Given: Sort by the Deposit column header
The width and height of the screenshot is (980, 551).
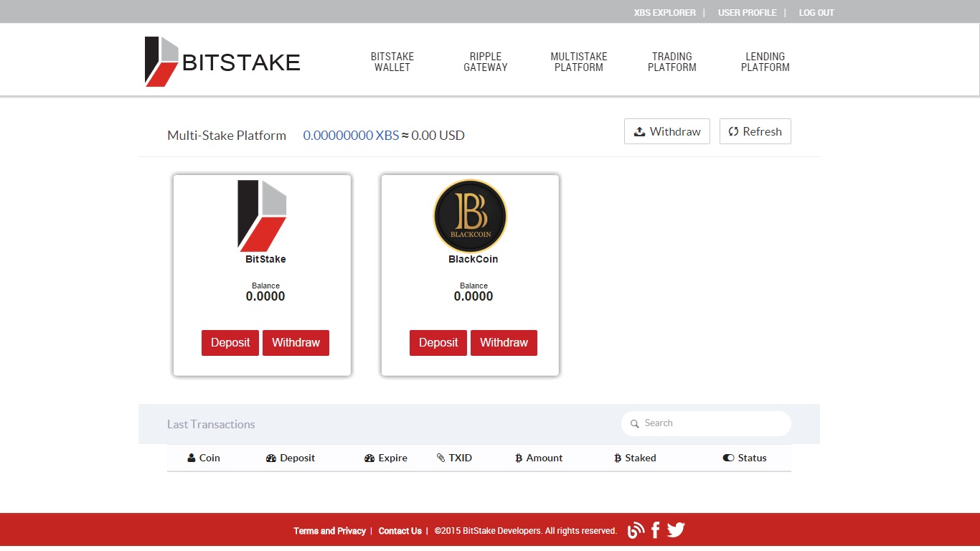Looking at the screenshot, I should [x=291, y=458].
